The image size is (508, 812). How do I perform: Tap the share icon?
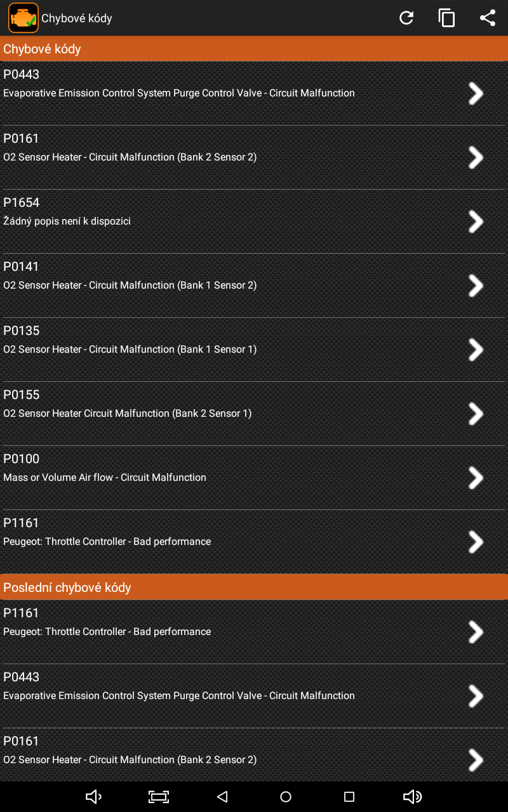(488, 18)
